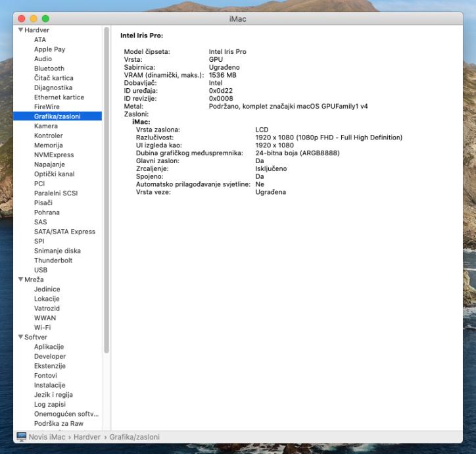This screenshot has height=454, width=476.
Task: Click the Metal support value text
Action: pyautogui.click(x=289, y=107)
